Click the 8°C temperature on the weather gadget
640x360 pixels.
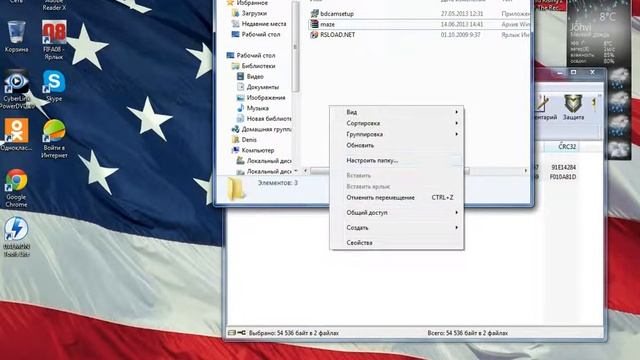(607, 17)
